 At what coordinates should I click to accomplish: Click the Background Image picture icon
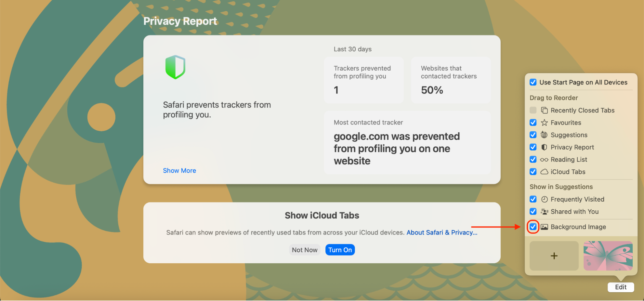pos(544,227)
